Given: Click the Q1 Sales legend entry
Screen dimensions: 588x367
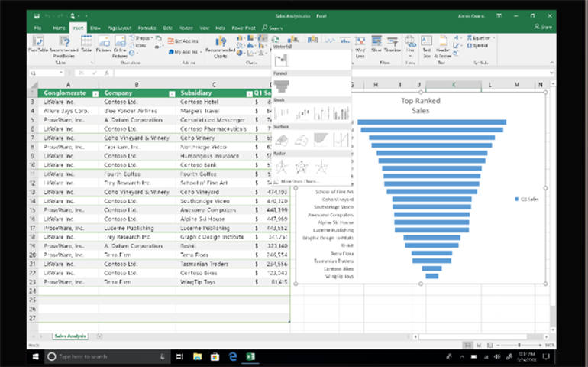Looking at the screenshot, I should tap(527, 199).
